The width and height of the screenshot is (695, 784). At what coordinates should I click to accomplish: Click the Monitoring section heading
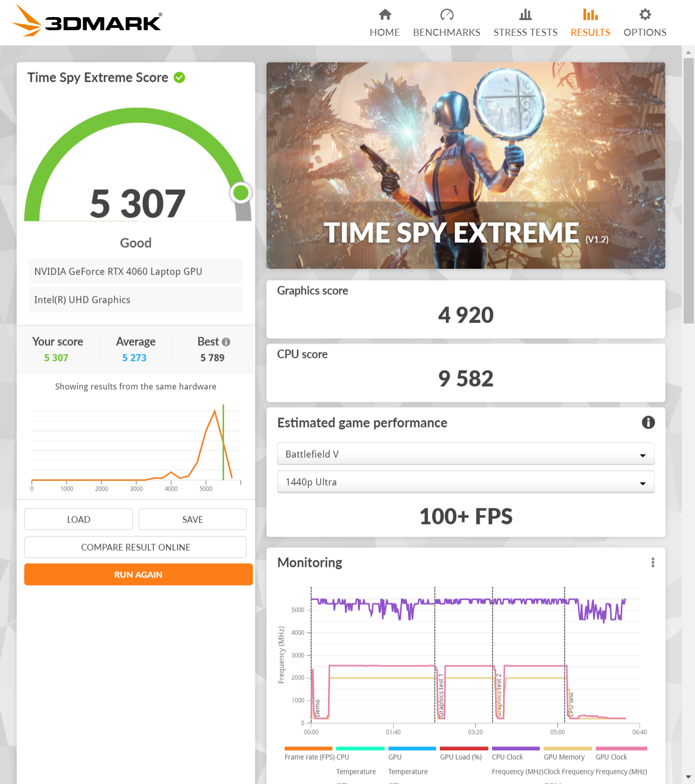(310, 562)
